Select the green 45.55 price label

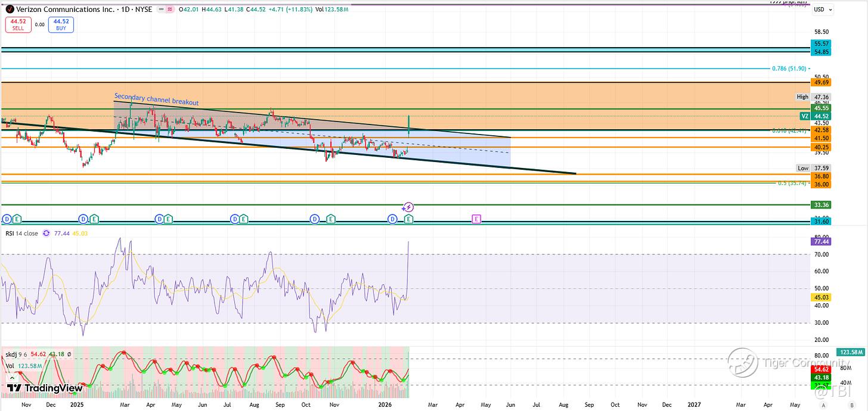pos(820,108)
